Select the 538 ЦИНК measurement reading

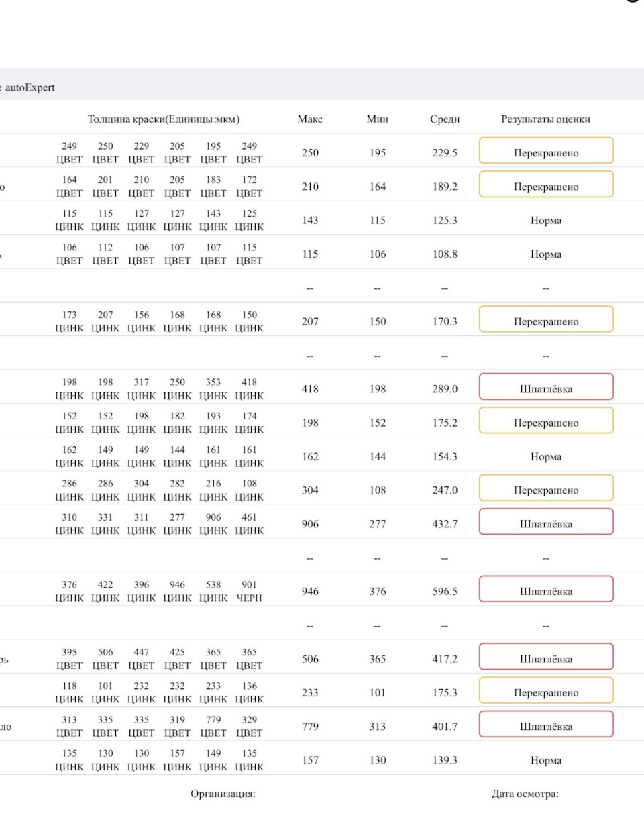[x=213, y=591]
